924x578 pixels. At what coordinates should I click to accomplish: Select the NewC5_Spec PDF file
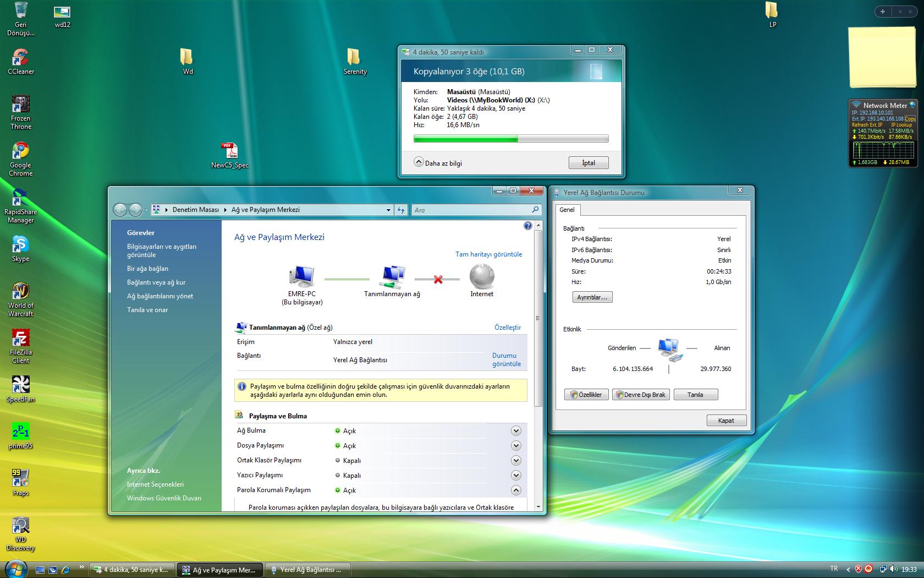pyautogui.click(x=230, y=155)
